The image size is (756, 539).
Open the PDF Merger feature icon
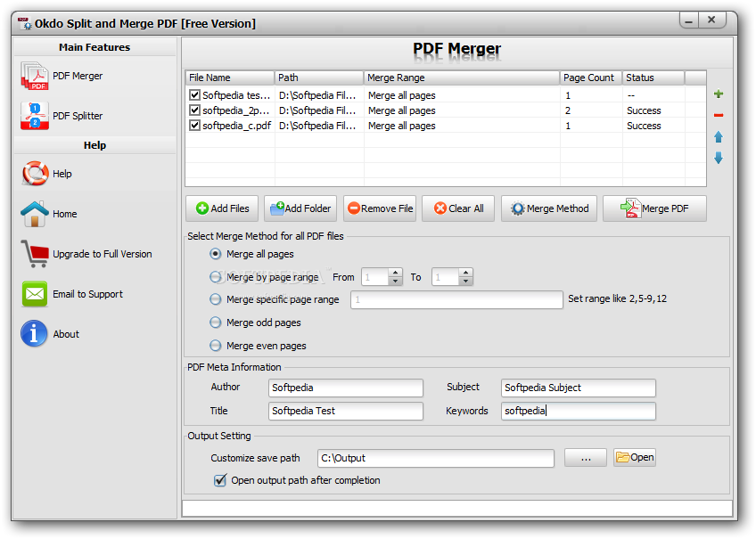[x=34, y=76]
